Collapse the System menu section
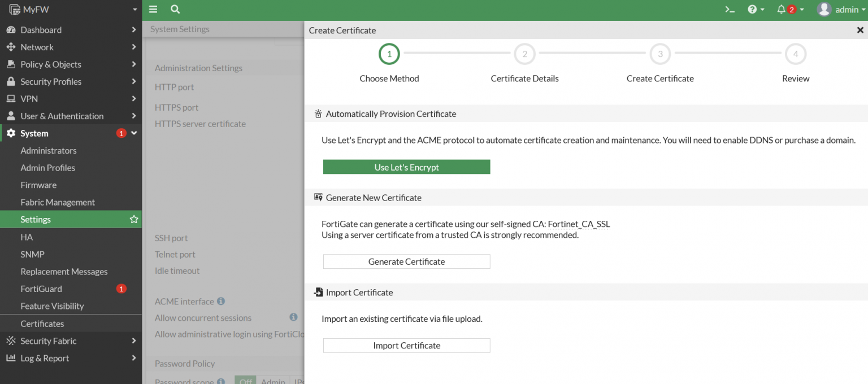Viewport: 868px width, 384px height. click(x=134, y=133)
